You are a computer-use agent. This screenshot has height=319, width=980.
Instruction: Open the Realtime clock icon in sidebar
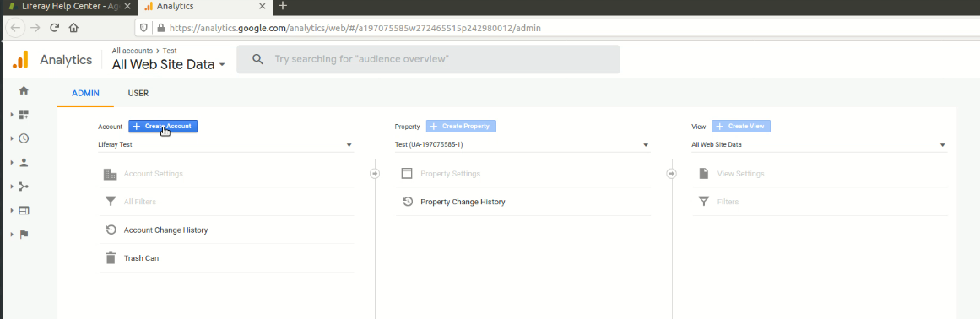24,138
